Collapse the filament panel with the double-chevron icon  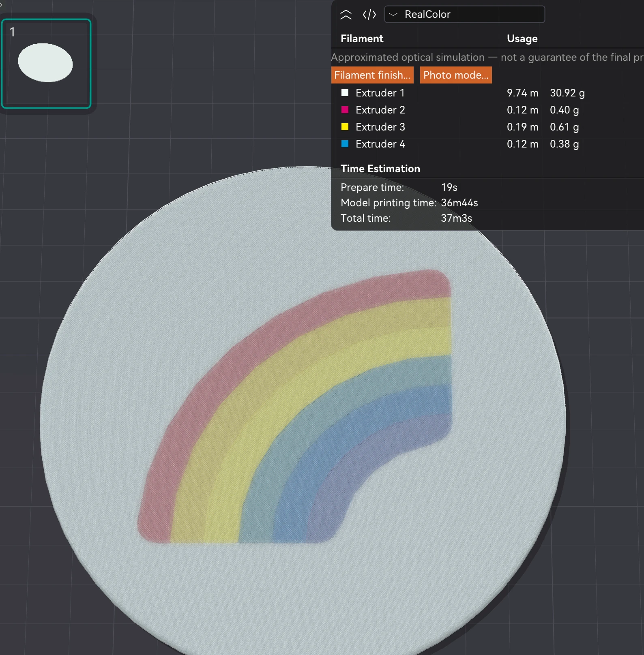pos(346,15)
